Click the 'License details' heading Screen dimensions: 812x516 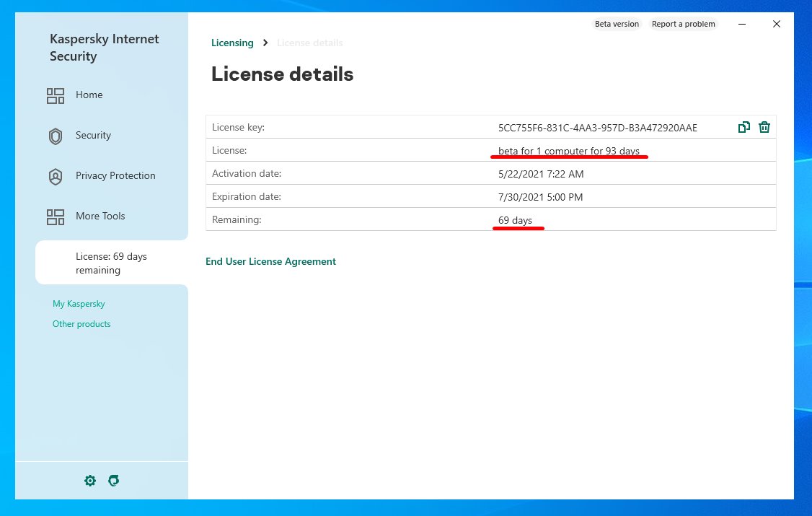click(x=282, y=74)
